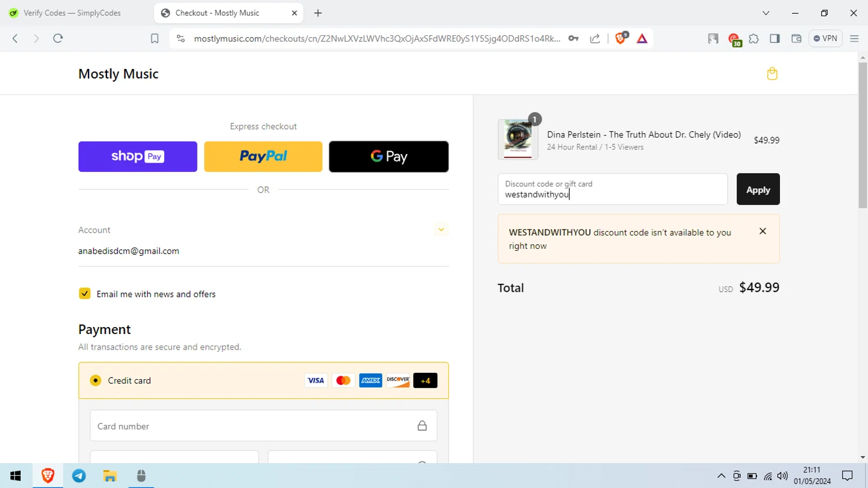
Task: Switch to Verify Codes SimplyCodes tab
Action: [72, 13]
